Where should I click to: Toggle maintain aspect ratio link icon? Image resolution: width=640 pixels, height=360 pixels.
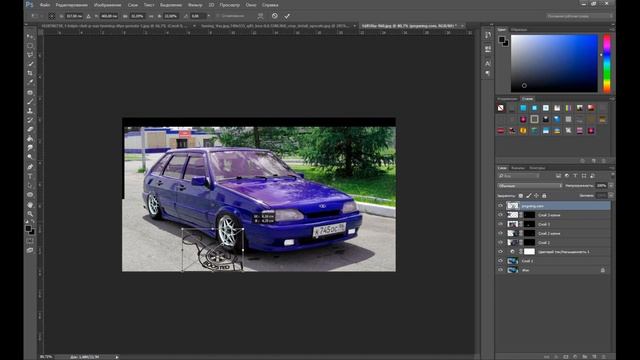(151, 16)
